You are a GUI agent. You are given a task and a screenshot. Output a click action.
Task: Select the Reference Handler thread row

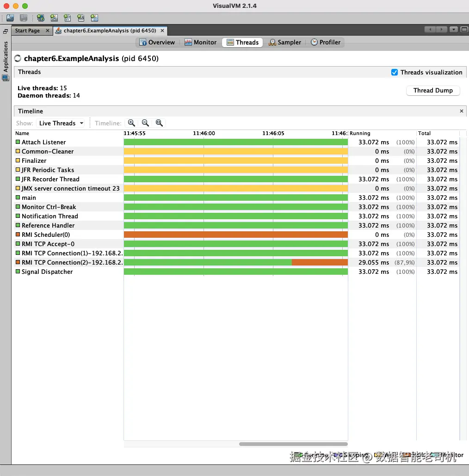coord(237,225)
